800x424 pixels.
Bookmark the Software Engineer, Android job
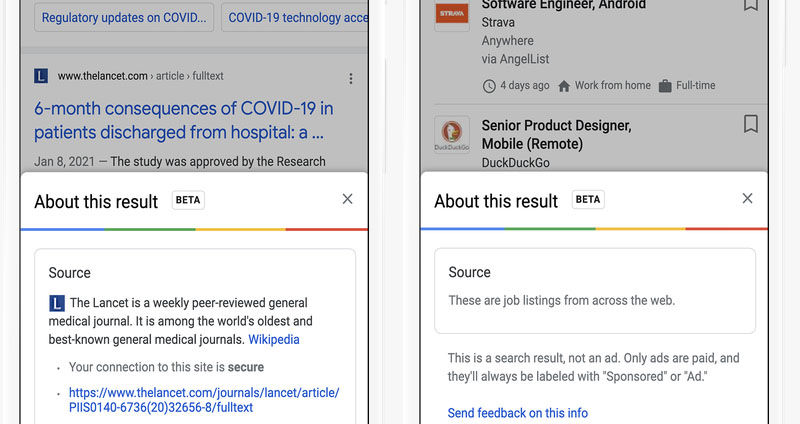click(751, 5)
